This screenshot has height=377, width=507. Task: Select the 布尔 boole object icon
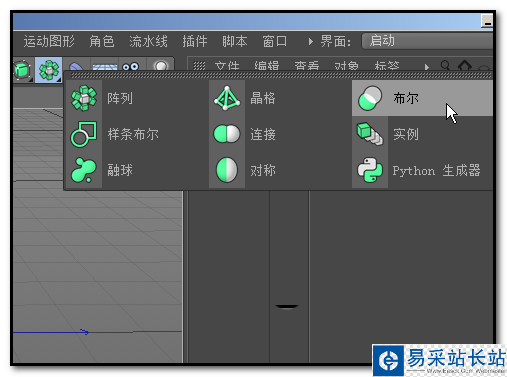370,98
